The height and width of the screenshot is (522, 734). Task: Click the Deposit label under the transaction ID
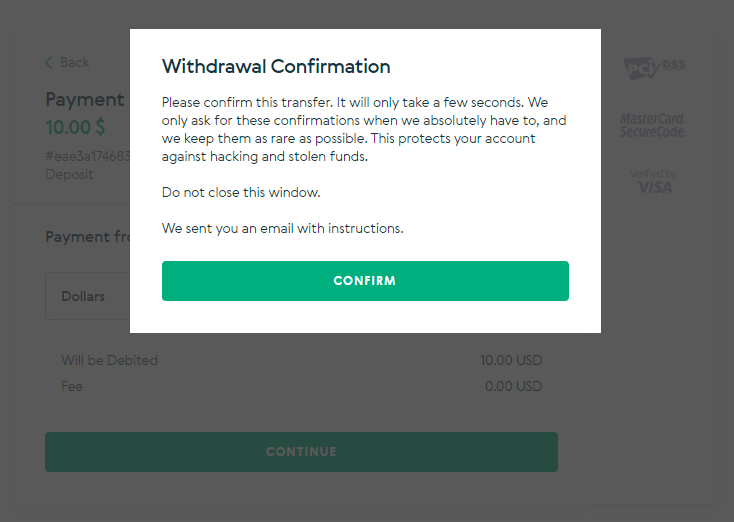(69, 174)
